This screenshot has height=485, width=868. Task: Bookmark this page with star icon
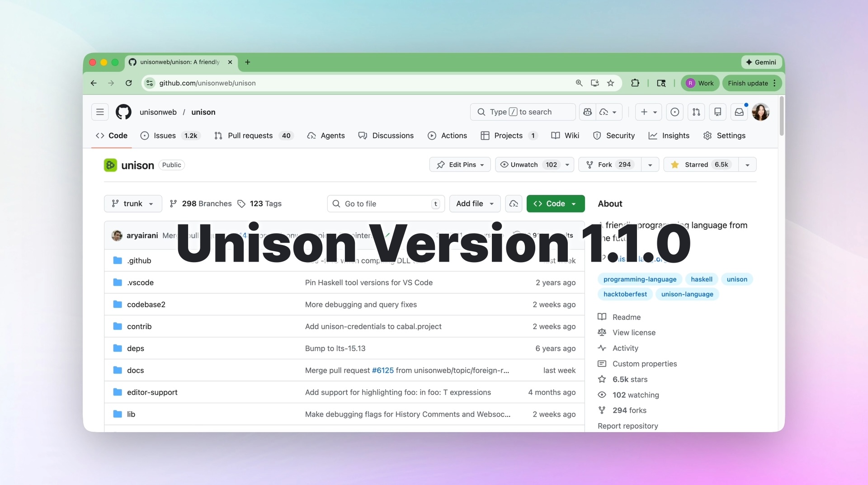[x=611, y=83]
